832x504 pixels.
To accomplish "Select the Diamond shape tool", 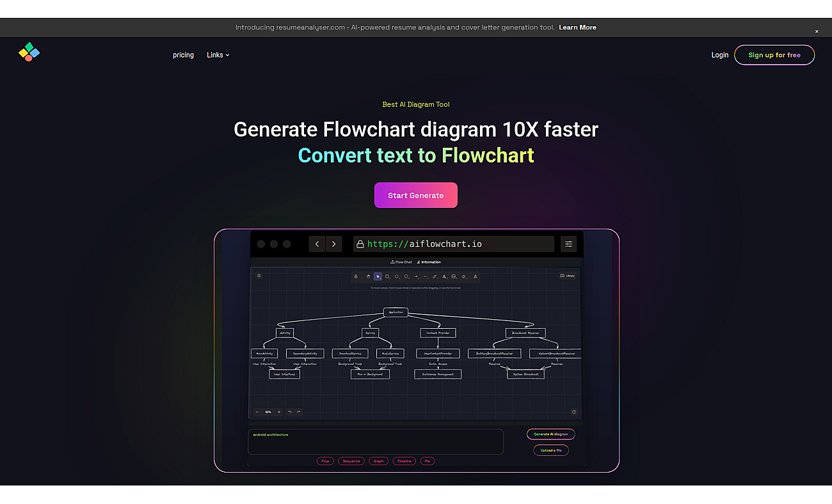I will click(x=397, y=276).
